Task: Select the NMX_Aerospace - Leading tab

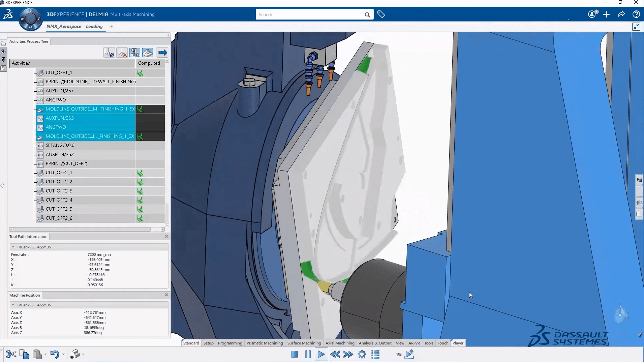Action: coord(75,26)
